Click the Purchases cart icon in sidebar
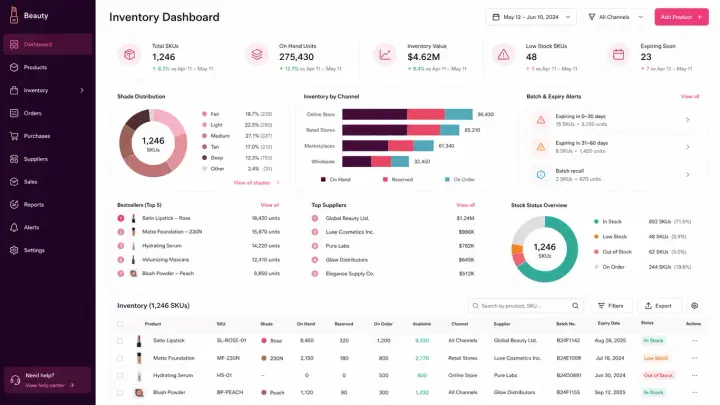This screenshot has width=720, height=405. tap(14, 136)
